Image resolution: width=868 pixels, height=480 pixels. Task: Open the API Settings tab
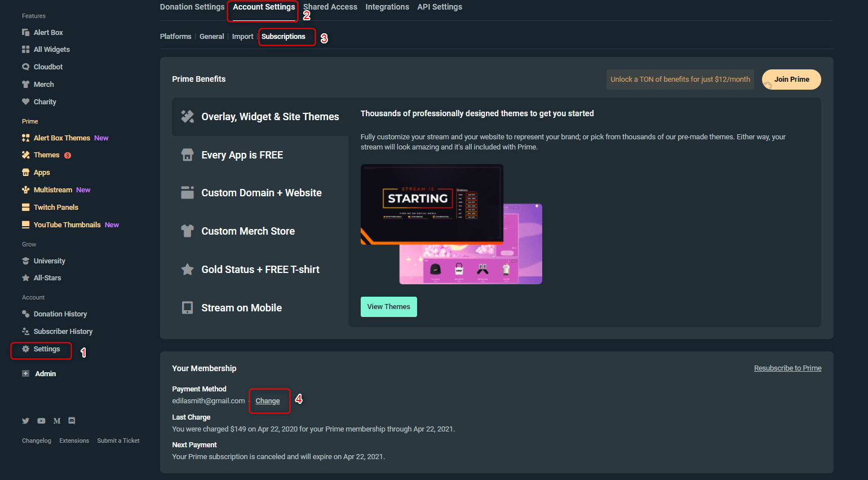coord(440,7)
